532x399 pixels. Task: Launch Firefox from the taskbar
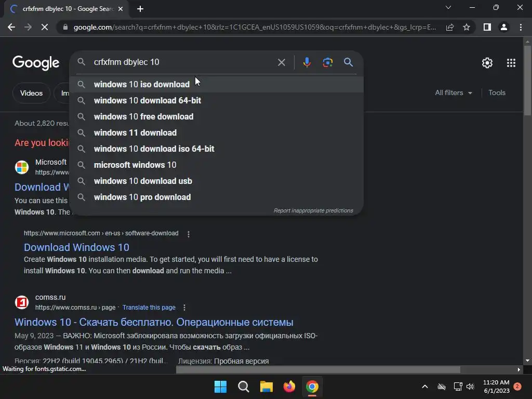click(289, 387)
